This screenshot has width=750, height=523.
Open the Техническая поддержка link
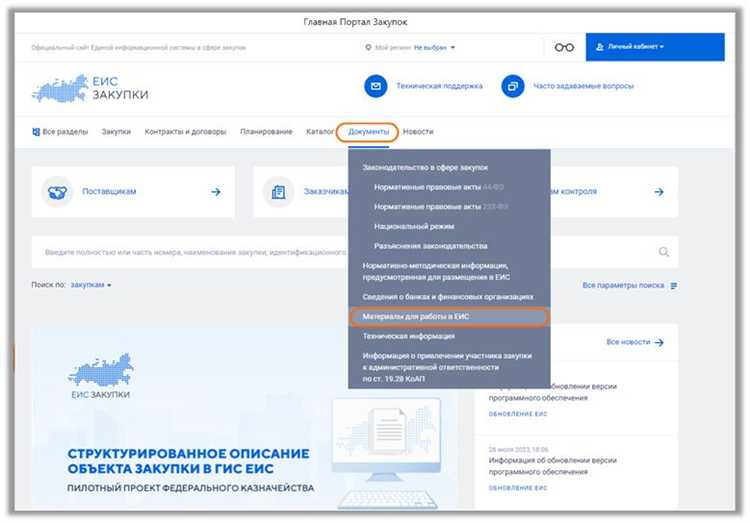click(x=439, y=86)
